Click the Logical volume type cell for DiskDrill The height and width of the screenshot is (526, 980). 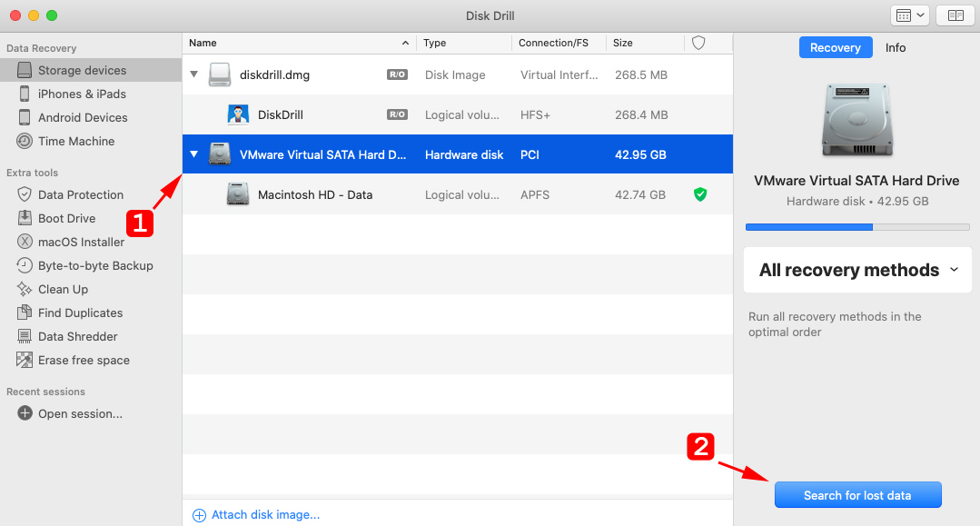[462, 114]
